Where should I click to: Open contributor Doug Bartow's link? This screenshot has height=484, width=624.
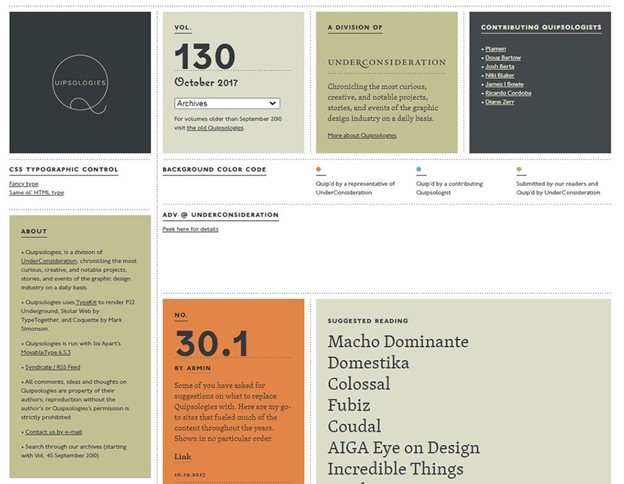503,58
